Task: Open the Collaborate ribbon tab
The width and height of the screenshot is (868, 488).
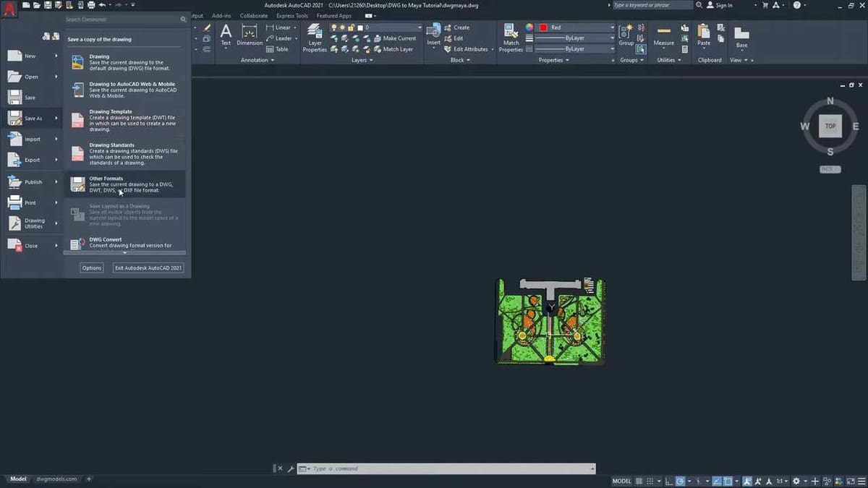Action: (253, 15)
